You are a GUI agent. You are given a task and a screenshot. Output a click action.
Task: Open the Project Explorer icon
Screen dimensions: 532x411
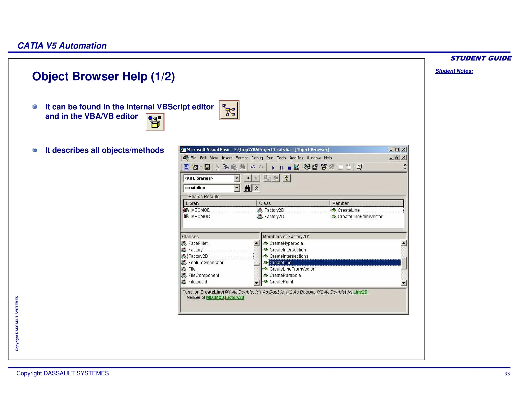coord(307,167)
